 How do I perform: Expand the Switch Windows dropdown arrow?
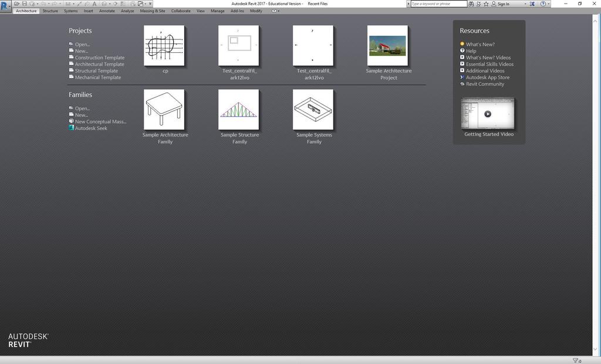click(146, 4)
